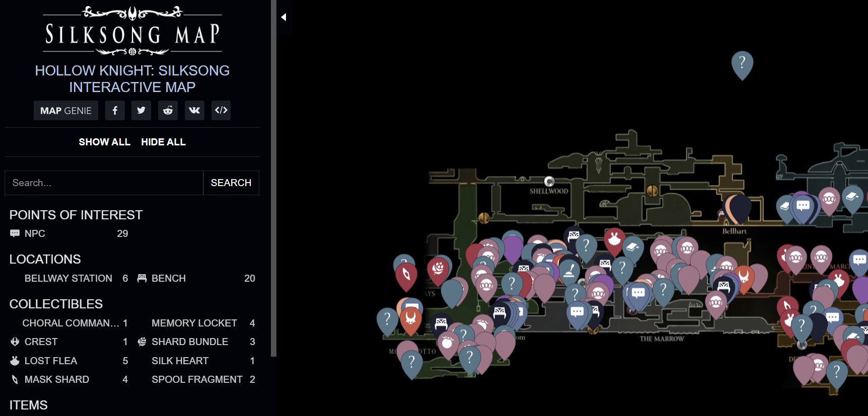The image size is (868, 416).
Task: Click the Collectibles section header
Action: [x=56, y=304]
